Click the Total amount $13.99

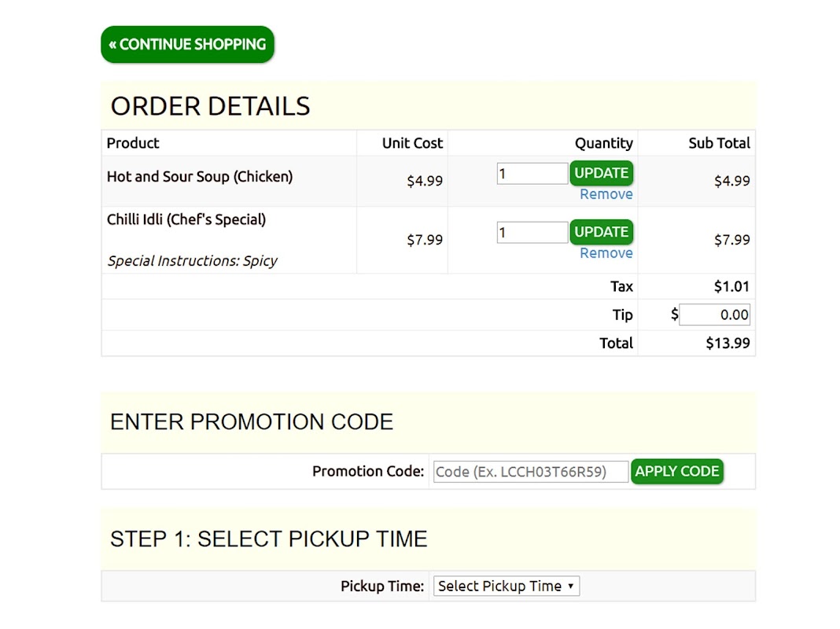(728, 343)
